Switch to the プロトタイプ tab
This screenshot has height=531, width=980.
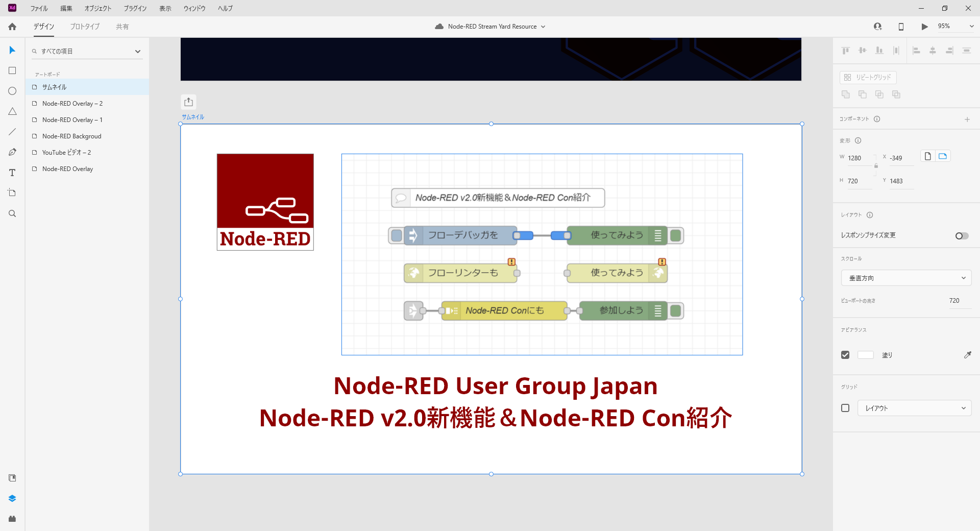[x=85, y=27]
